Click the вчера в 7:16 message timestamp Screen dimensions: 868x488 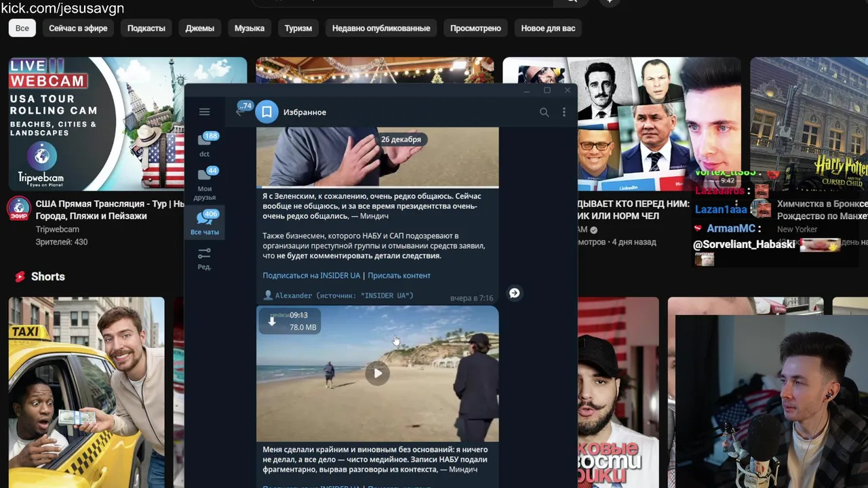click(471, 298)
